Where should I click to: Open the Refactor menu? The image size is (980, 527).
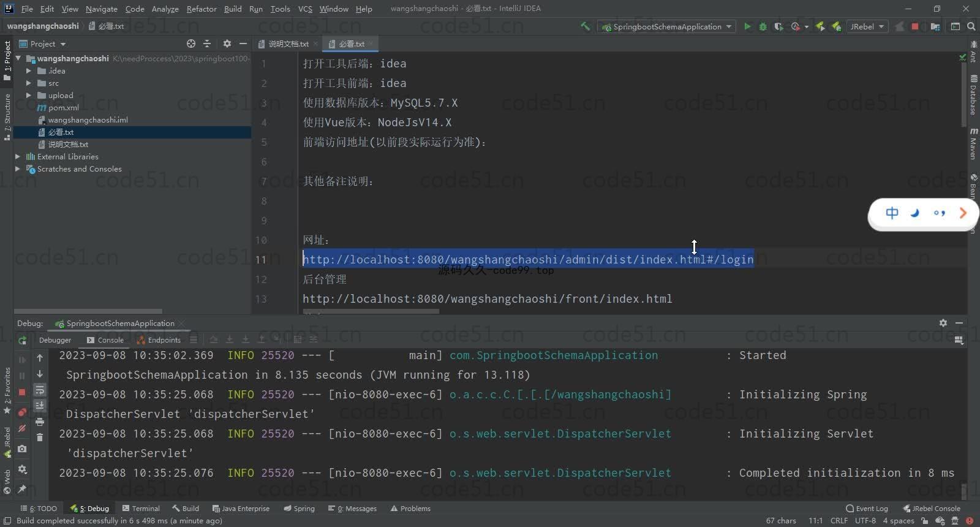click(202, 9)
